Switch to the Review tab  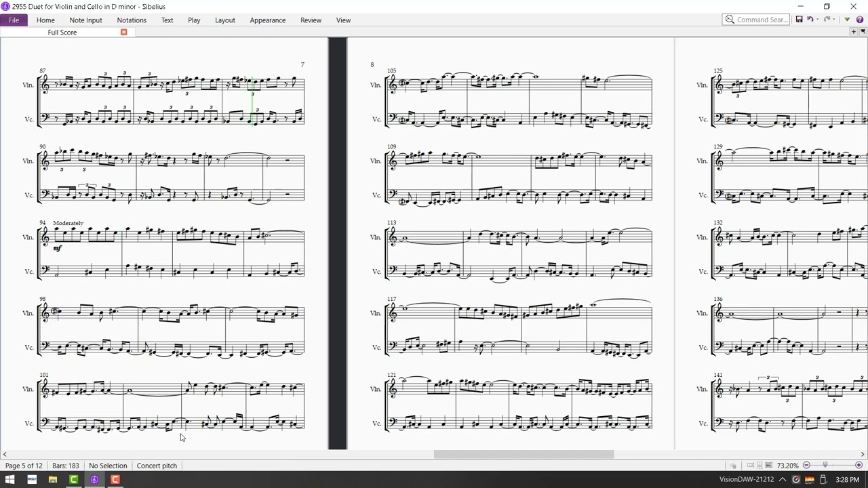pos(311,20)
